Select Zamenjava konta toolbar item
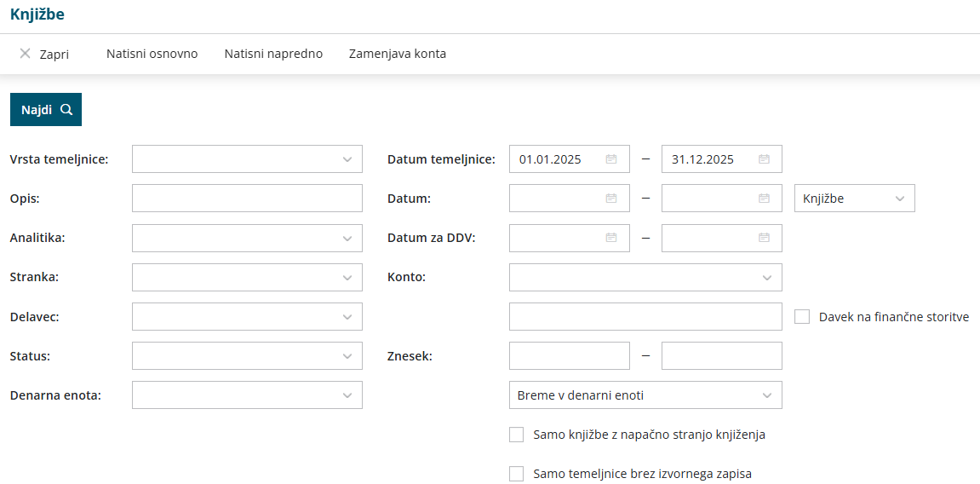 click(398, 54)
